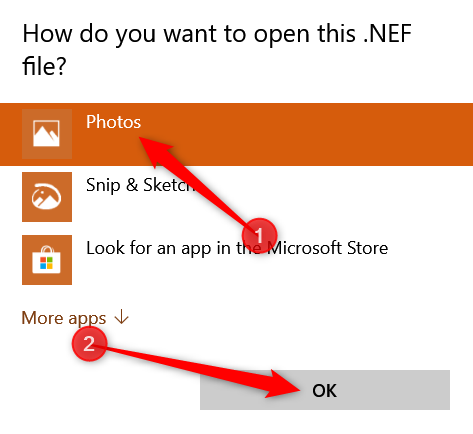Click the down arrow beside More apps
Image resolution: width=473 pixels, height=434 pixels.
pyautogui.click(x=121, y=317)
